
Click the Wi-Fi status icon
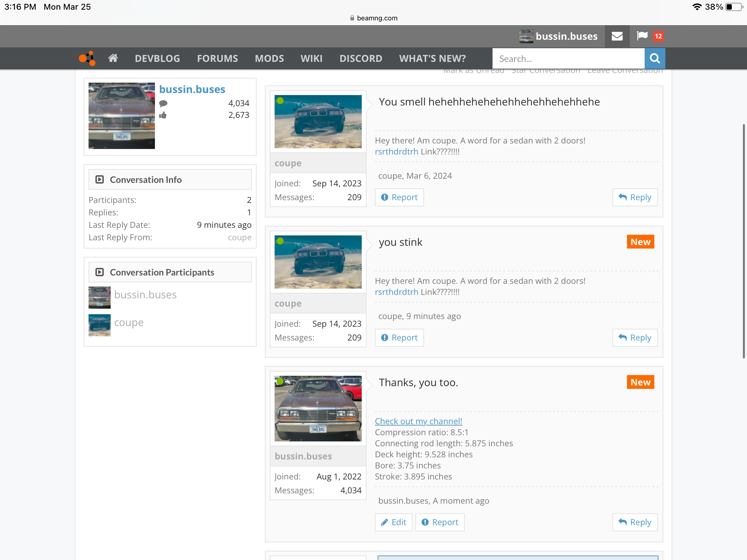point(697,7)
